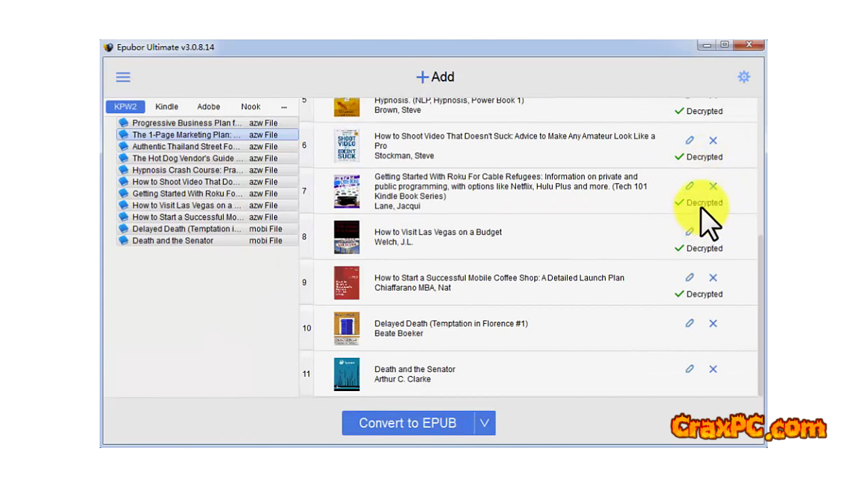
Task: Remove book 6 with the X icon
Action: coord(713,140)
